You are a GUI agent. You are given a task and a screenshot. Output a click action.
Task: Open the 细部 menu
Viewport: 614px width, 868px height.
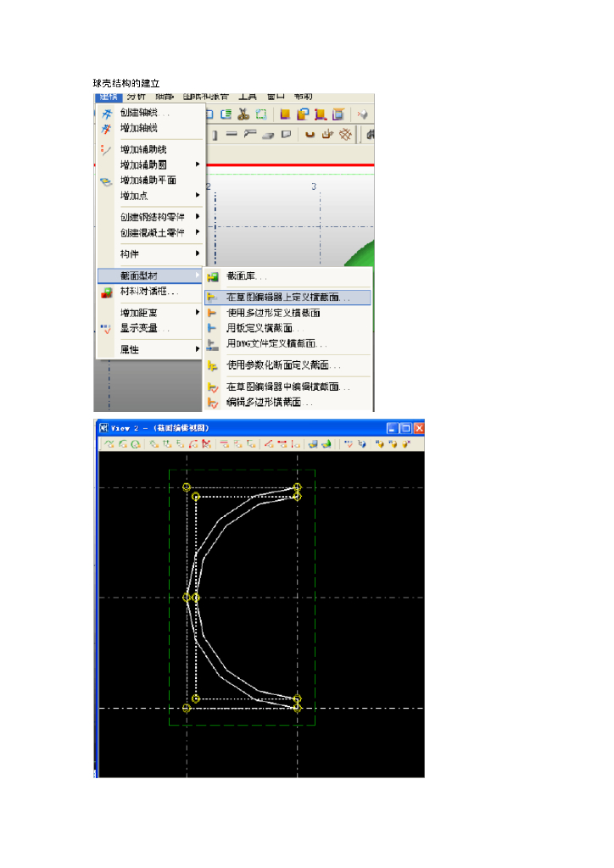tap(165, 97)
